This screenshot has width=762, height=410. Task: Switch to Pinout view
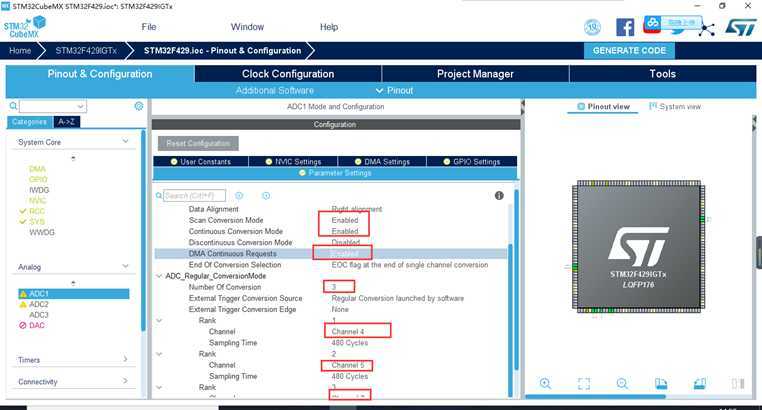[603, 106]
